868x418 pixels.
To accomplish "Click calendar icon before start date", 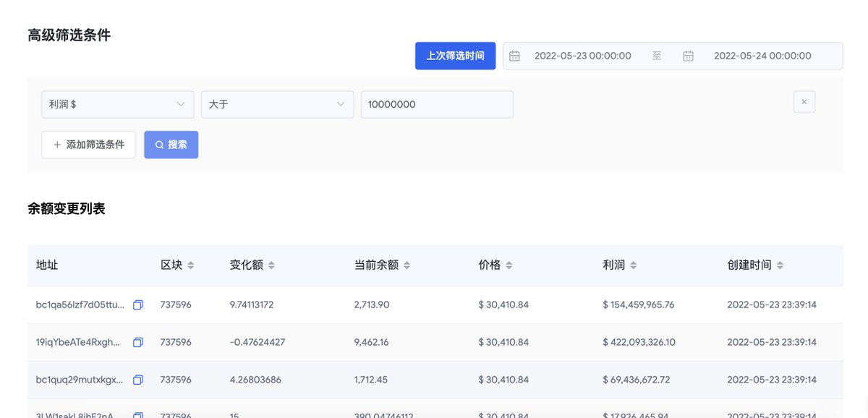I will [514, 56].
